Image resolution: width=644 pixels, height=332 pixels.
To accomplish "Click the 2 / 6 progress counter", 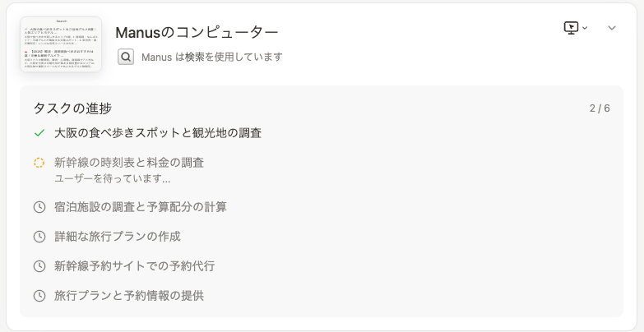I will [x=600, y=108].
